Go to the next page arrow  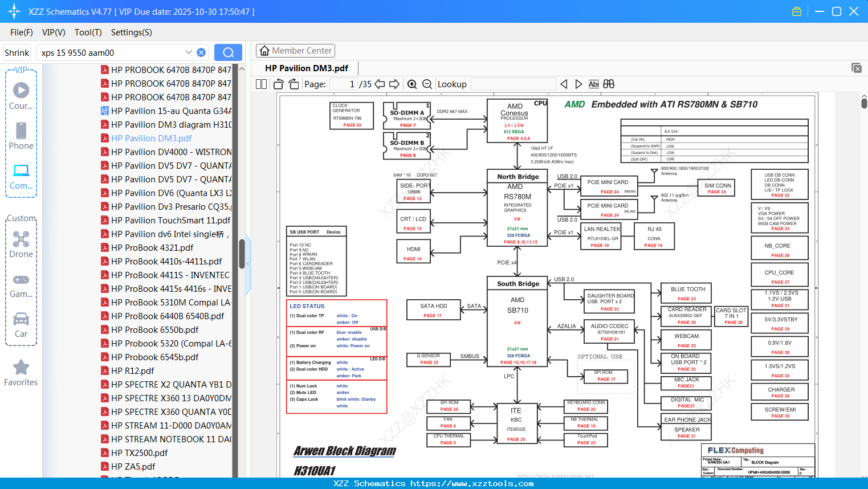tap(394, 84)
